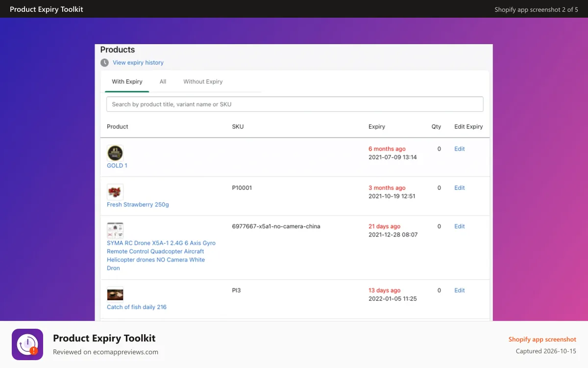The width and height of the screenshot is (588, 368).
Task: Switch to the Without Expiry tab
Action: pos(203,82)
